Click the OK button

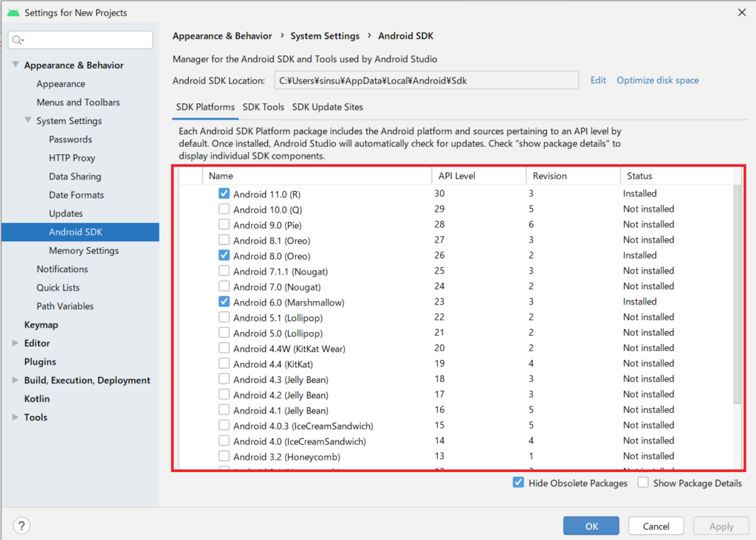(591, 526)
